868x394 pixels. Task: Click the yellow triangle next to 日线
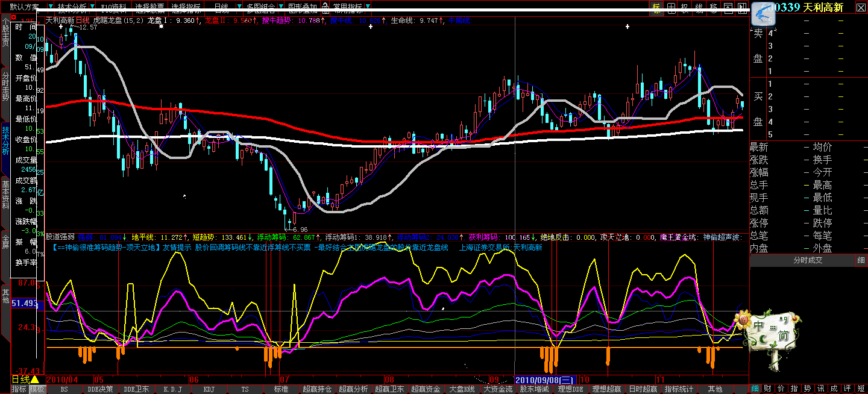tap(35, 380)
